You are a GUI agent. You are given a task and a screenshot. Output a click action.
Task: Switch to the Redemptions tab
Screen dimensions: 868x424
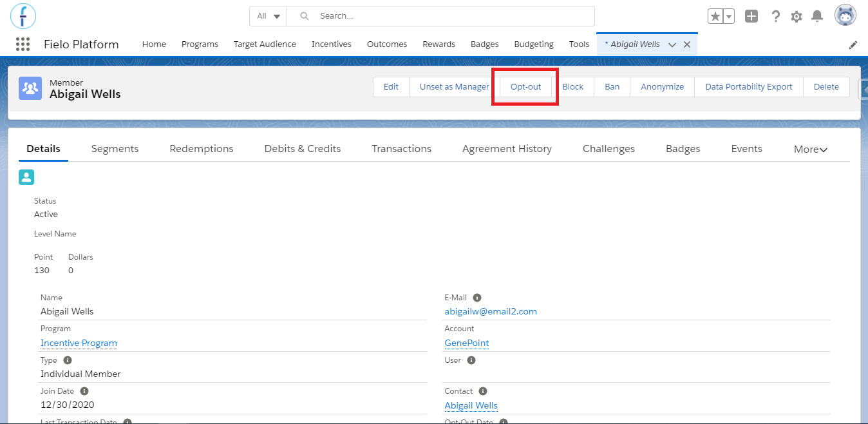point(202,149)
